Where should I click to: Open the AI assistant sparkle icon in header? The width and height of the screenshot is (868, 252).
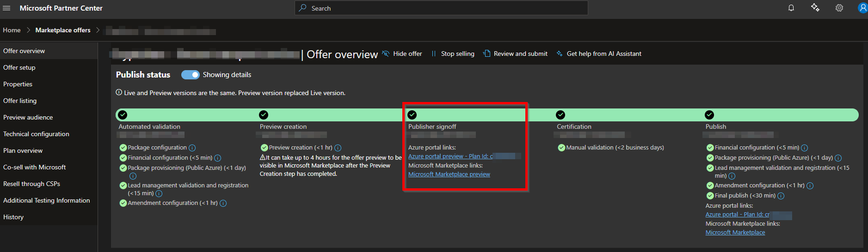(815, 8)
